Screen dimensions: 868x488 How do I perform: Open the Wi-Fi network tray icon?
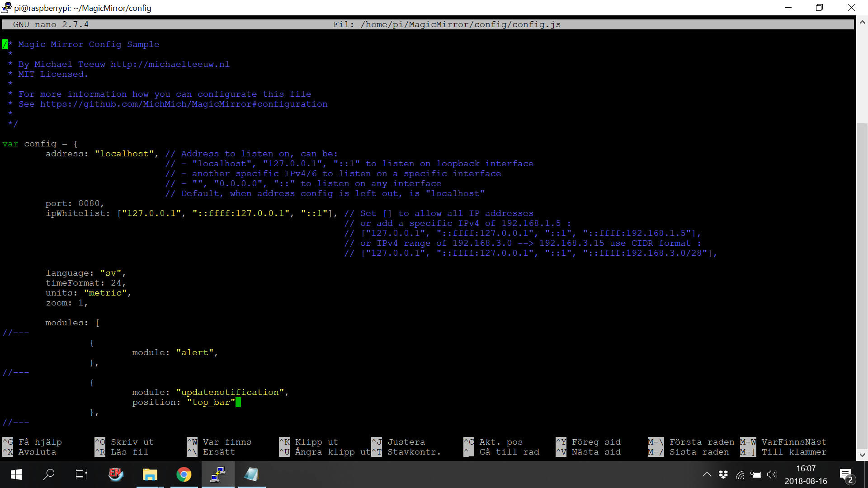[740, 474]
